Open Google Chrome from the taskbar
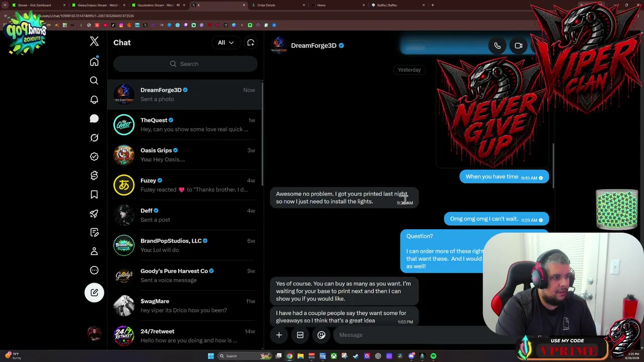Screen dimensions: 644x362 click(289, 356)
